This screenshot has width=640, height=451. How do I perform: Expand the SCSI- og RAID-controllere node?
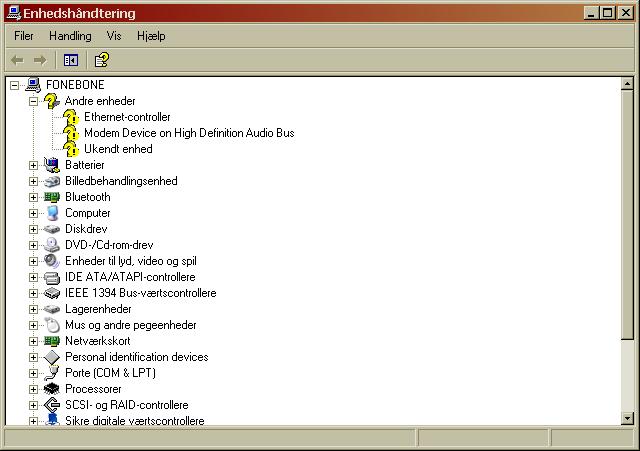[33, 405]
